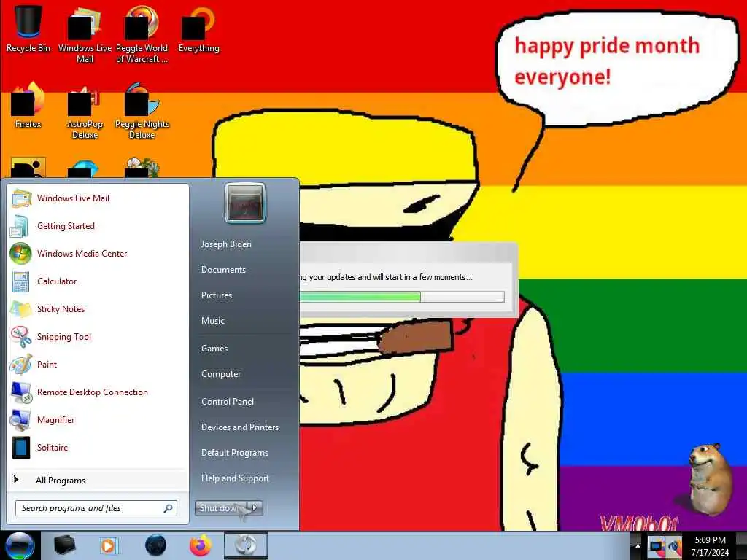Open the dark globe taskbar icon
This screenshot has width=747, height=560.
click(155, 545)
